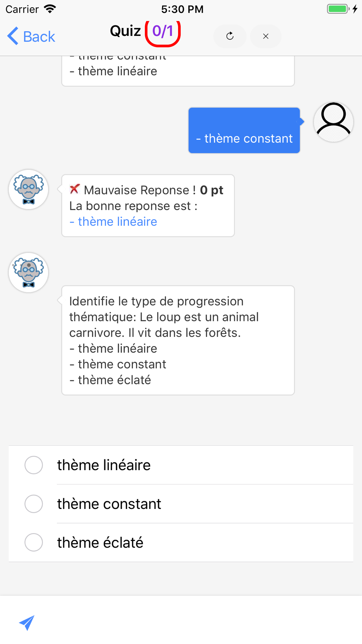
Task: Tap the X close quiz icon
Action: point(266,36)
